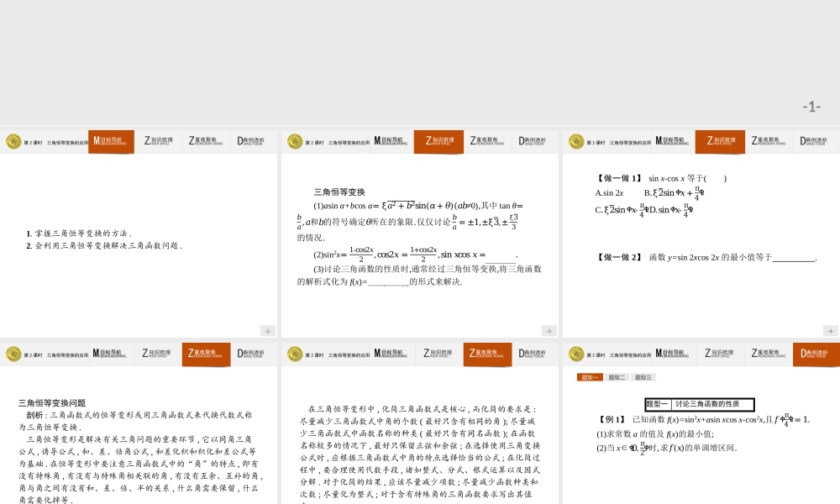Click the highlighted 重难聚焦 icon on the bottom-left slide
The width and height of the screenshot is (840, 504).
207,354
